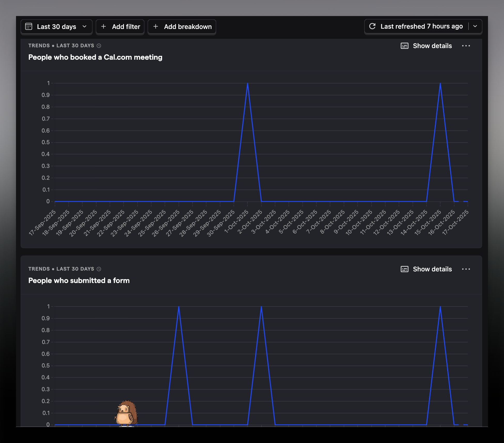Screen dimensions: 504x443
Task: Click the Add filter button
Action: [x=120, y=27]
